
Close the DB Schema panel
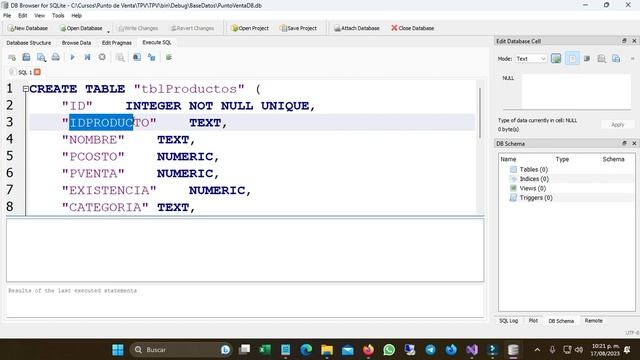[634, 143]
